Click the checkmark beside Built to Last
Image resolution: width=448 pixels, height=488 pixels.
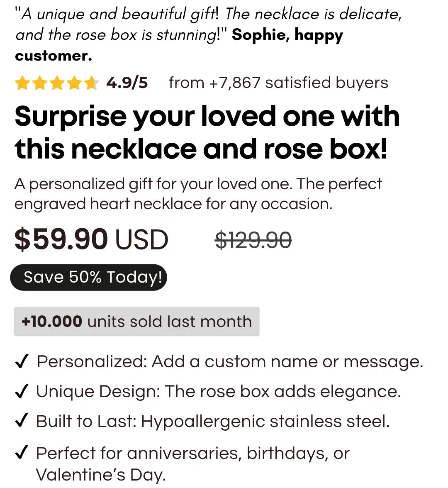click(x=21, y=421)
